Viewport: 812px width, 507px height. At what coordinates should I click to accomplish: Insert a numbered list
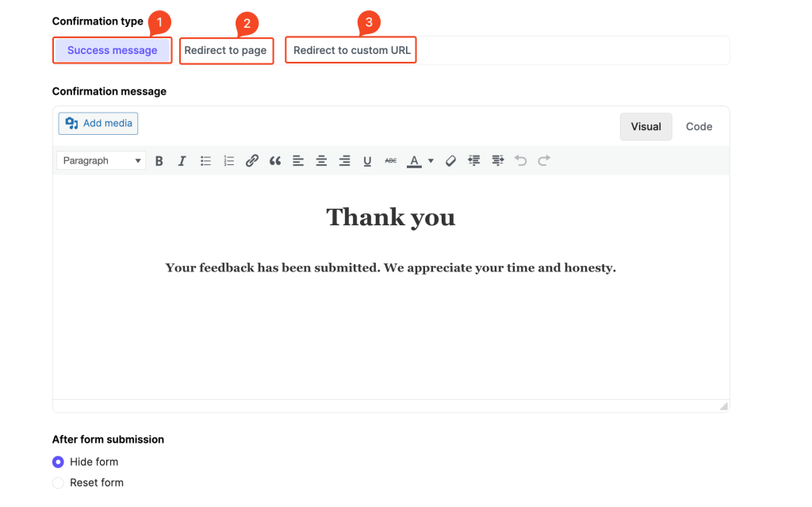coord(229,161)
